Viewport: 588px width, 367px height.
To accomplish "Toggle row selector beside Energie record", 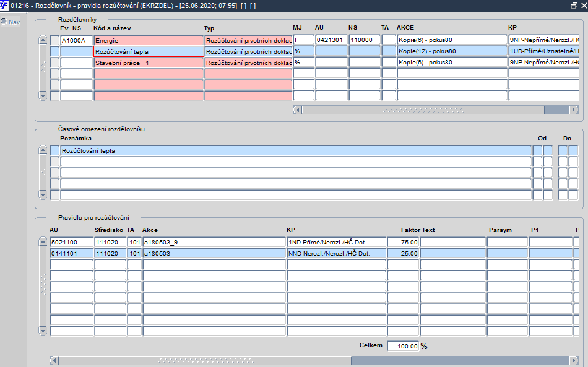I will pyautogui.click(x=54, y=40).
